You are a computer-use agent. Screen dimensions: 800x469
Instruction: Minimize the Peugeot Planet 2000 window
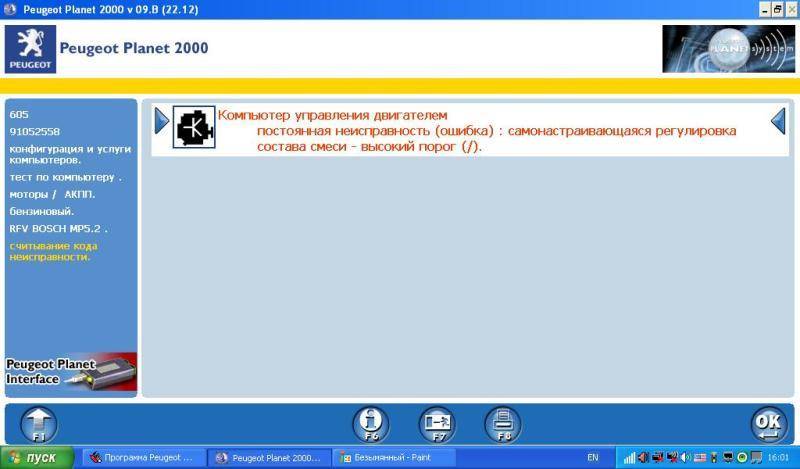pos(764,9)
